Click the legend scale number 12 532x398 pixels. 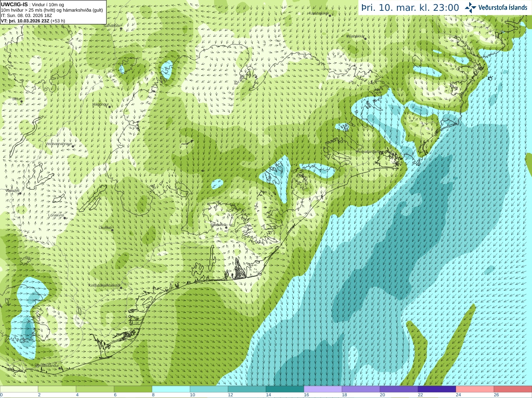(x=230, y=395)
